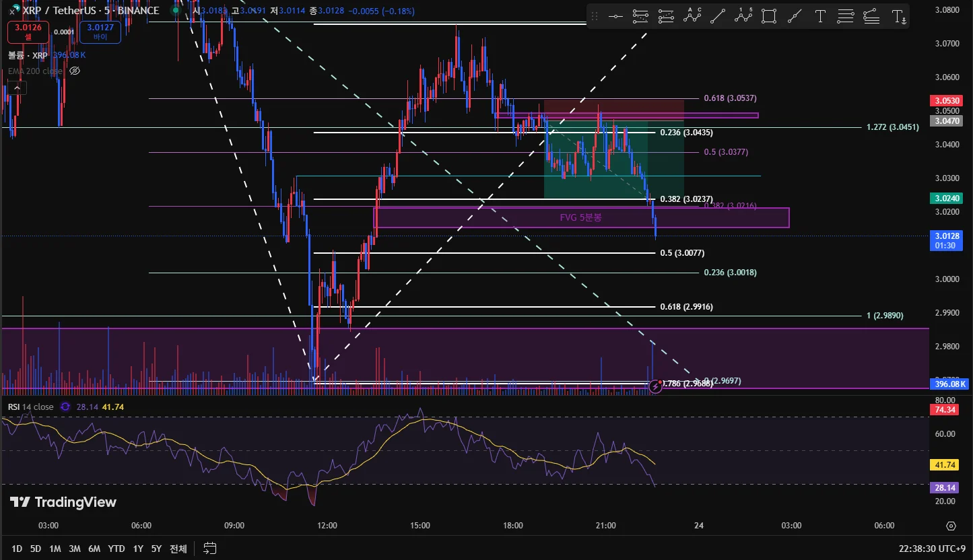Click the 볼륨 · XRP volume legend
Viewport: 973px width, 560px height.
(x=28, y=55)
